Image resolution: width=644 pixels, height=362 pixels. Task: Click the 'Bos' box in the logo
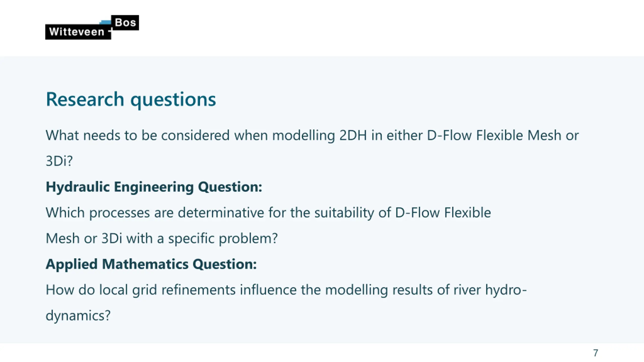(x=125, y=23)
